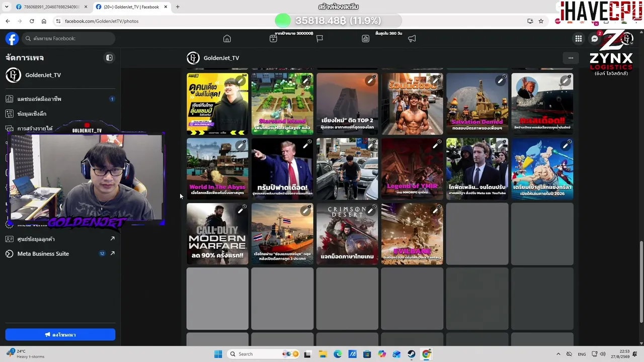Open the ทะเลเดือด ship photo thumbnail
644x362 pixels.
pyautogui.click(x=542, y=104)
